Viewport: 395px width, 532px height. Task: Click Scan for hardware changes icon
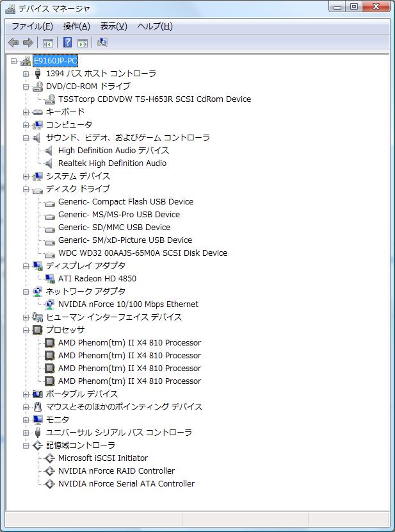(x=102, y=42)
